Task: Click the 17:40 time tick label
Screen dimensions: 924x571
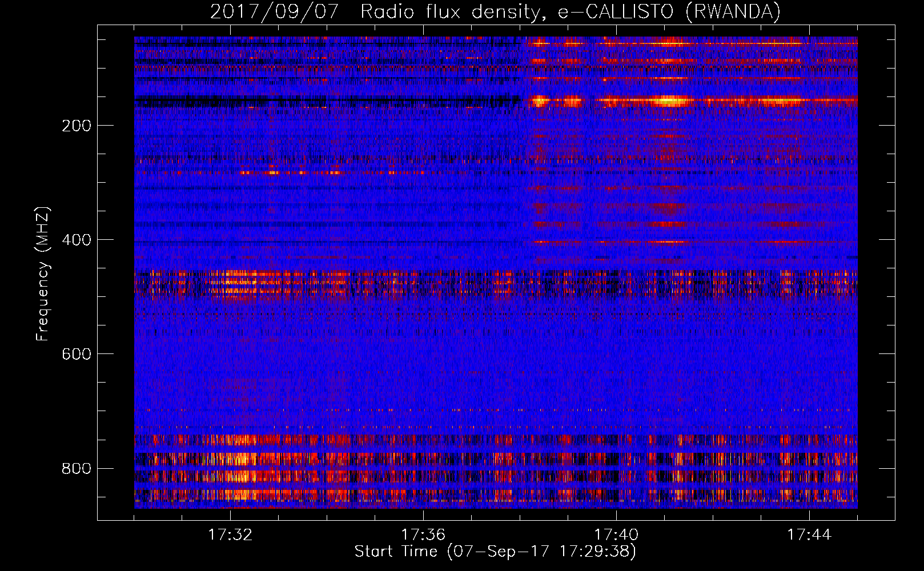Action: point(616,534)
